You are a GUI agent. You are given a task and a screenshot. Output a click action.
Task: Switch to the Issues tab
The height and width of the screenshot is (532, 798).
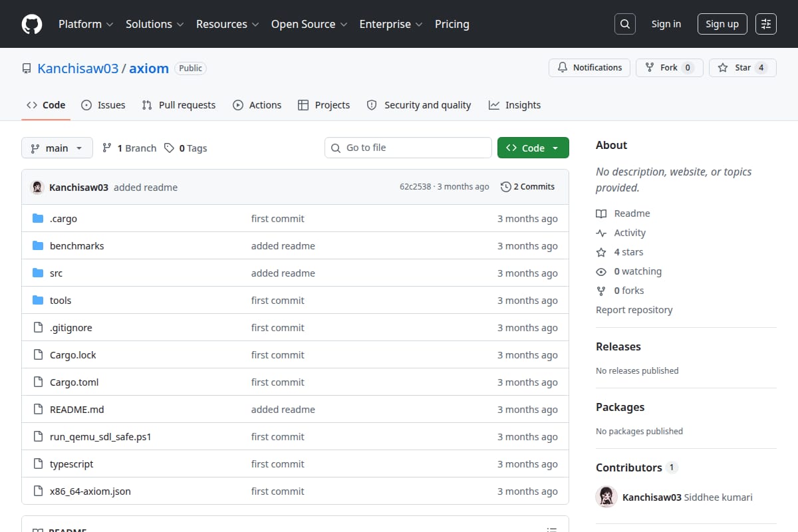(x=103, y=105)
